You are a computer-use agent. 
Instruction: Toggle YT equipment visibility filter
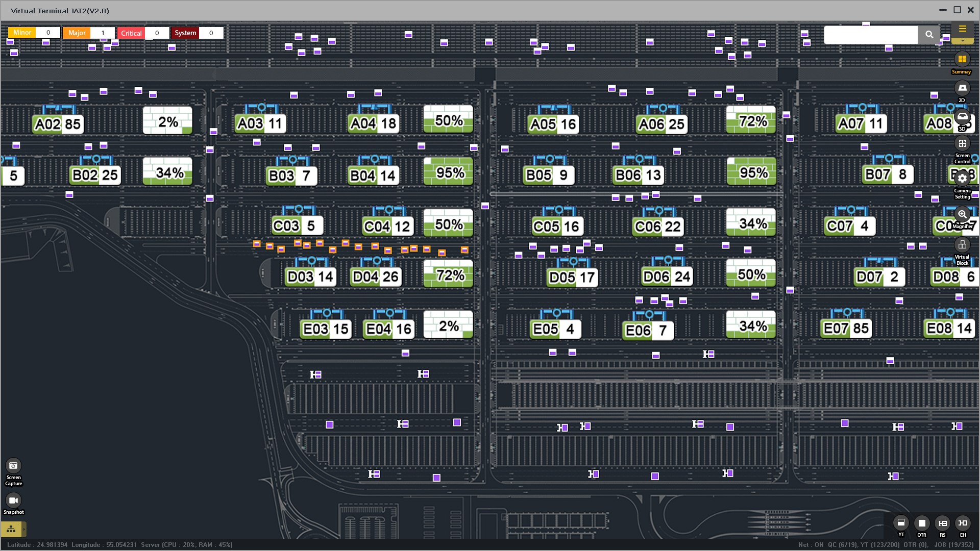click(x=901, y=523)
